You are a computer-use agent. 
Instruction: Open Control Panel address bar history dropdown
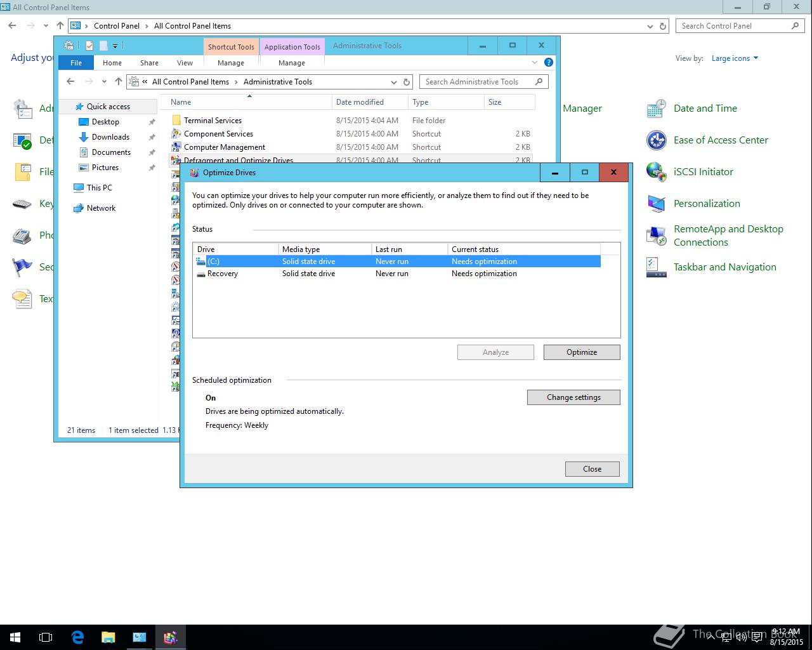tap(650, 26)
